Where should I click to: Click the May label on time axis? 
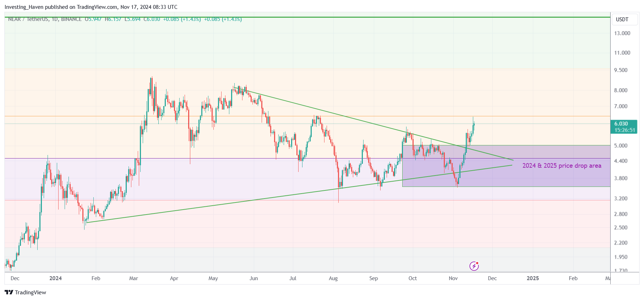pos(213,278)
